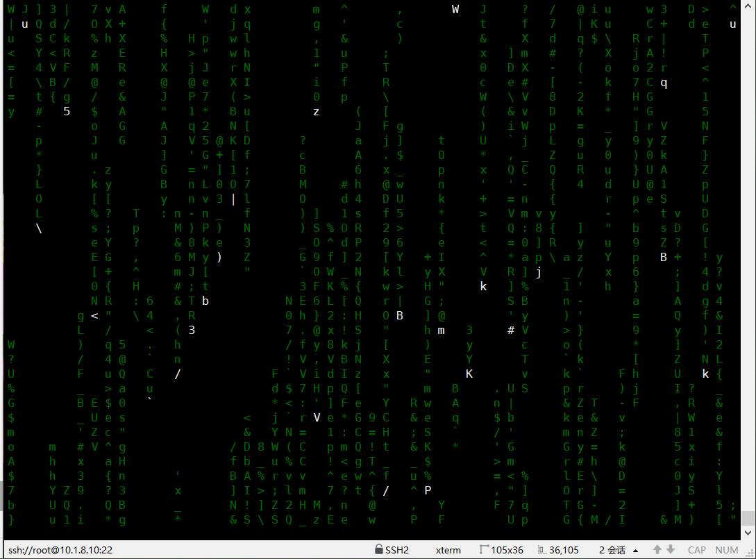Click the CAP indicator in status bar

click(697, 550)
